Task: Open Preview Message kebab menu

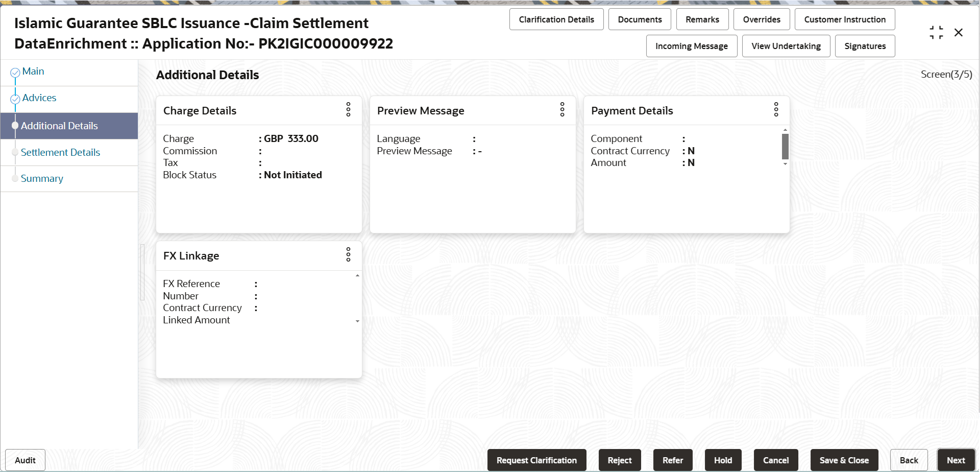Action: [x=562, y=109]
